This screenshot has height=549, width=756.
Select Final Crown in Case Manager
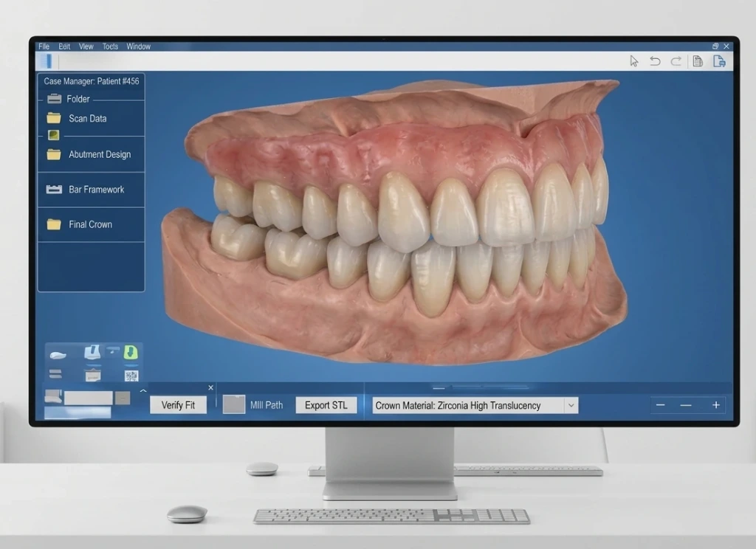[90, 224]
